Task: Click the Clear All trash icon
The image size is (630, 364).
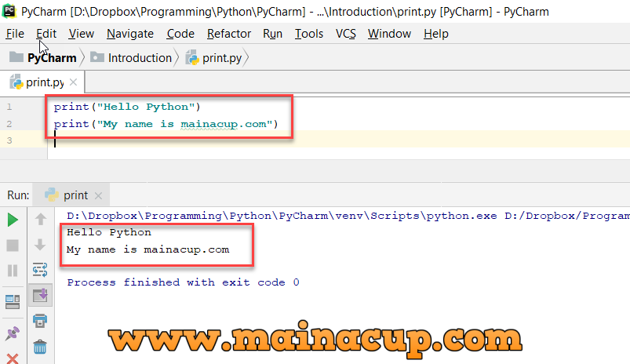Action: 40,346
